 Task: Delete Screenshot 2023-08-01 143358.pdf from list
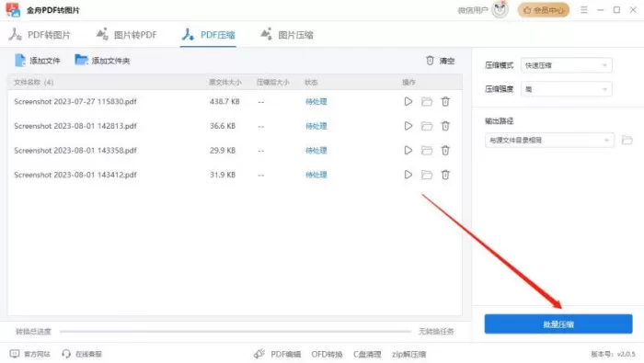click(445, 150)
